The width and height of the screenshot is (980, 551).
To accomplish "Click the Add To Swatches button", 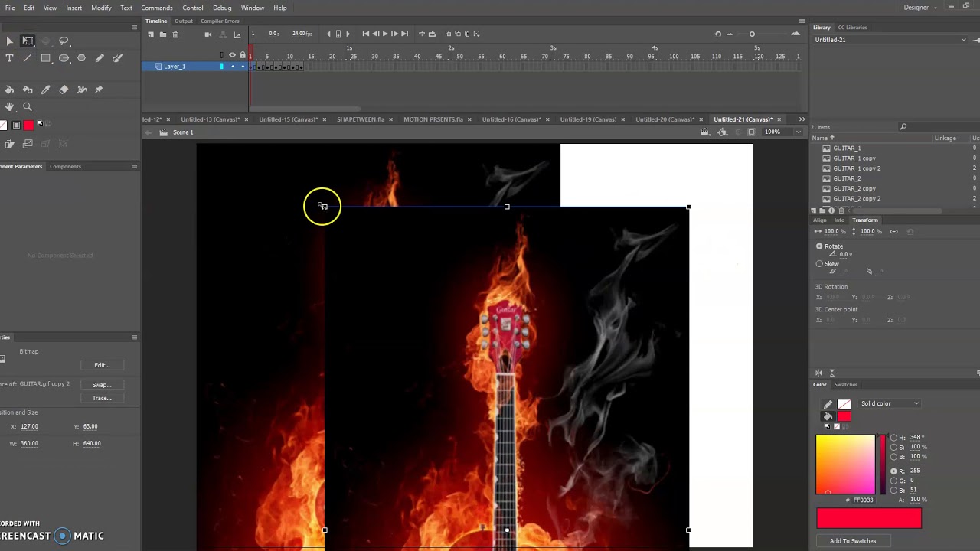I will (x=853, y=541).
